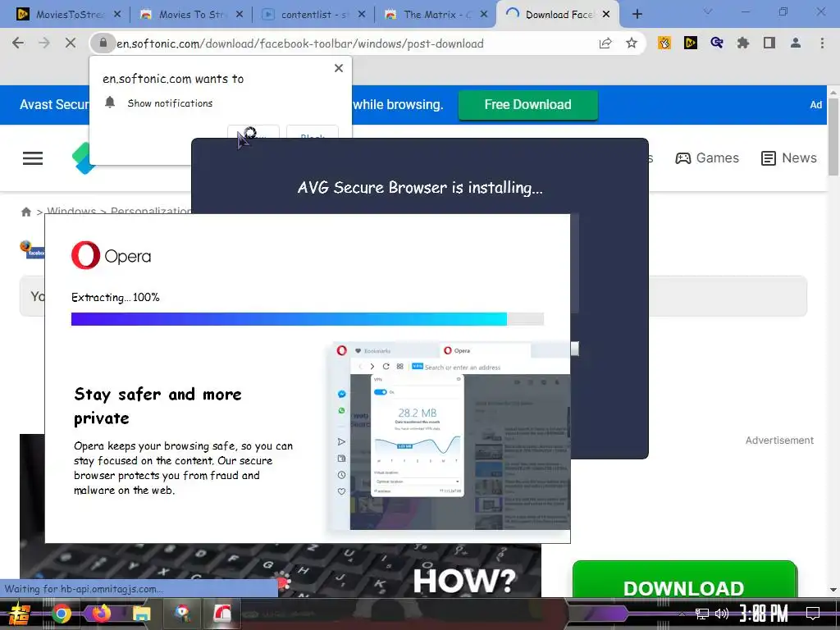
Task: Click the Stay safer and more private heading
Action: [158, 406]
